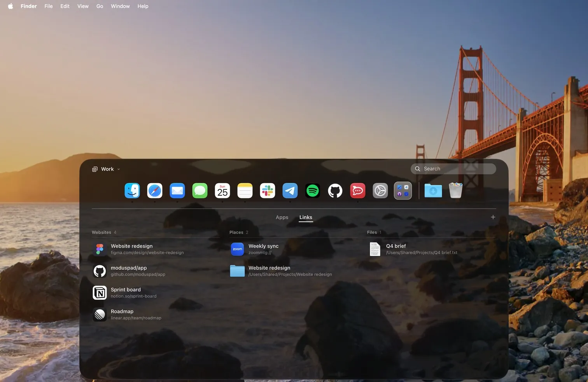Open the Calendar icon showing 25
Image resolution: width=588 pixels, height=382 pixels.
pos(222,191)
